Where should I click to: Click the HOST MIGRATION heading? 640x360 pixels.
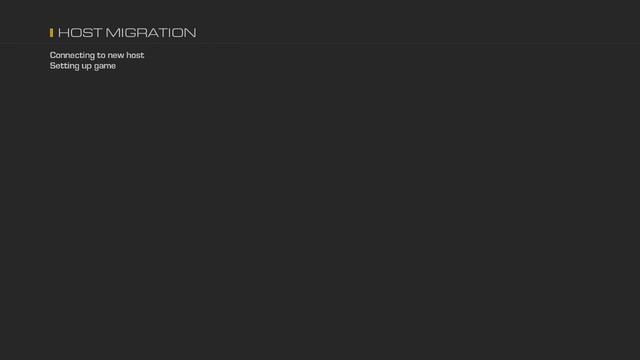click(x=127, y=33)
